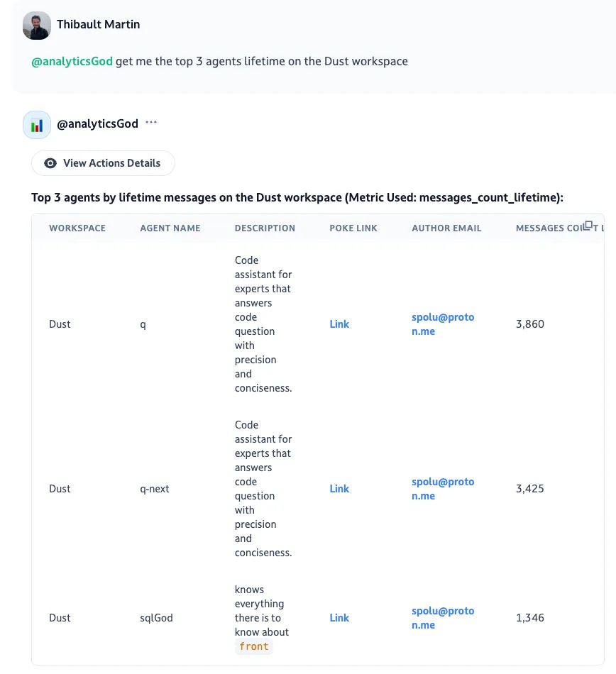This screenshot has width=616, height=674.
Task: Click the Agent Name column header
Action: pyautogui.click(x=170, y=228)
